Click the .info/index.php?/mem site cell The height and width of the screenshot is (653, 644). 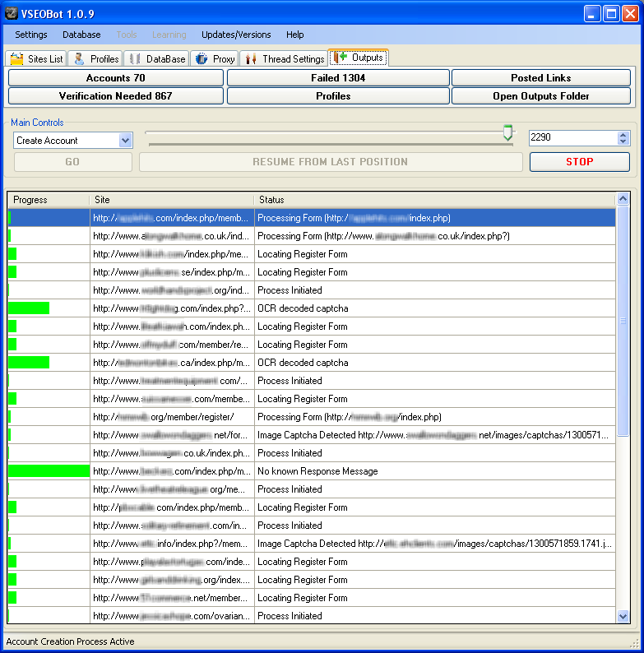tap(172, 544)
